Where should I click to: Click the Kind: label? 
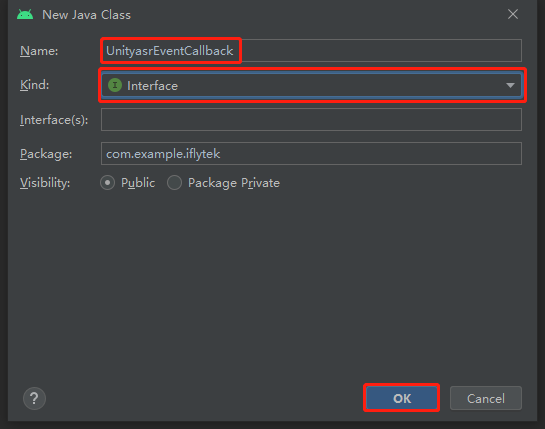(34, 85)
